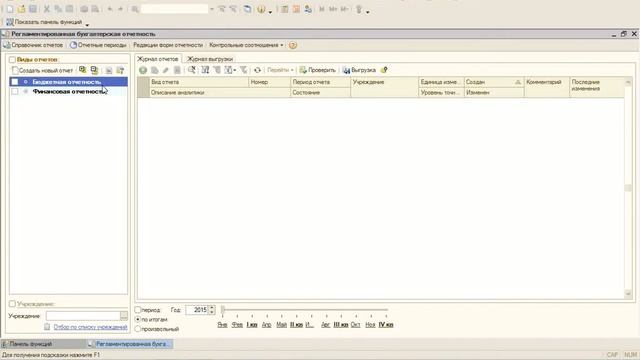Click the M+ memory icon
The width and height of the screenshot is (640, 360).
[x=333, y=9]
